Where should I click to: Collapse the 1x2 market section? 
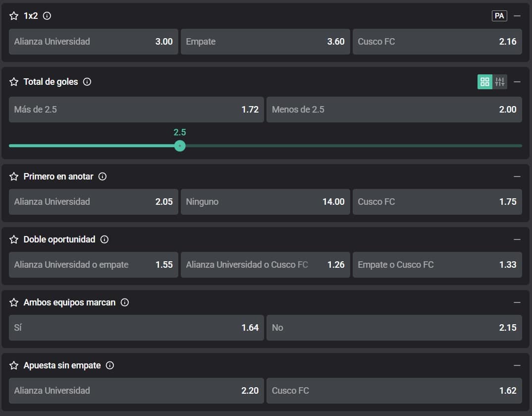pos(517,16)
